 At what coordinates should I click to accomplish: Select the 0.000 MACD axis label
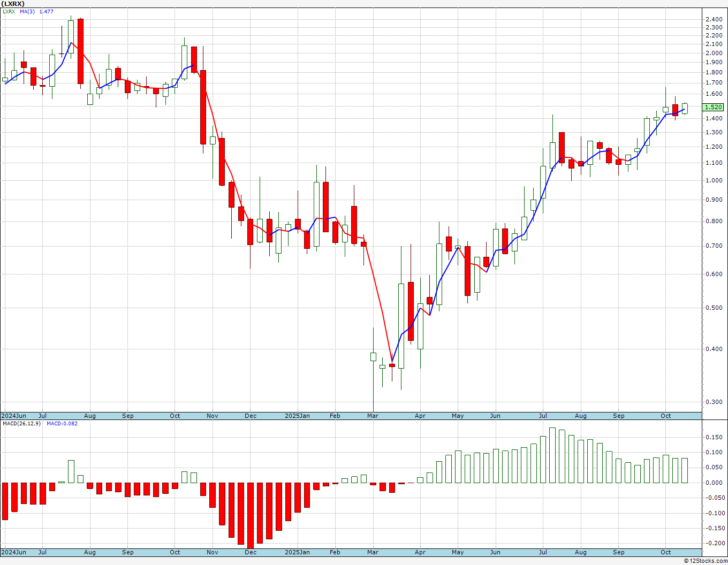714,483
